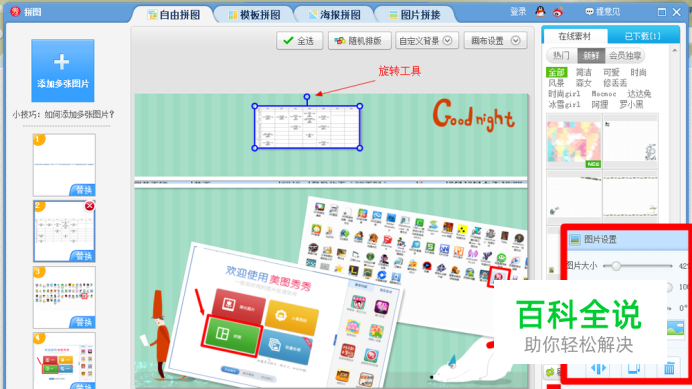Pick the colorful geometric background thumbnail
The height and width of the screenshot is (389, 692).
click(574, 142)
